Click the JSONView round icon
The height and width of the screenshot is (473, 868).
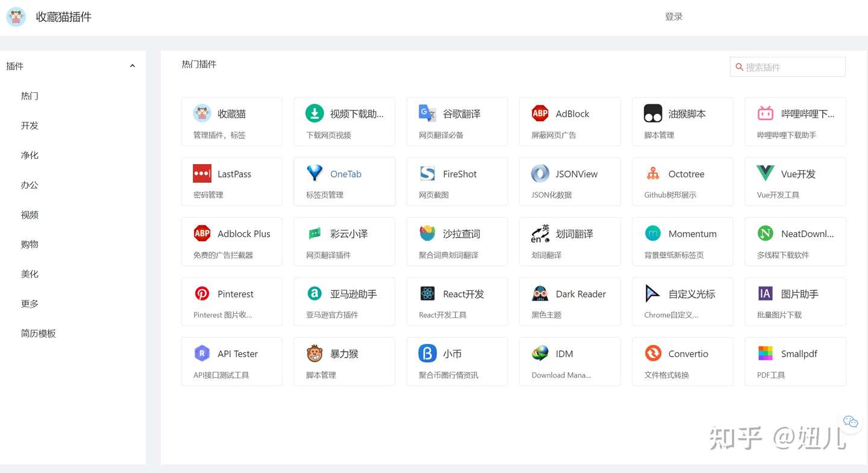pyautogui.click(x=540, y=173)
